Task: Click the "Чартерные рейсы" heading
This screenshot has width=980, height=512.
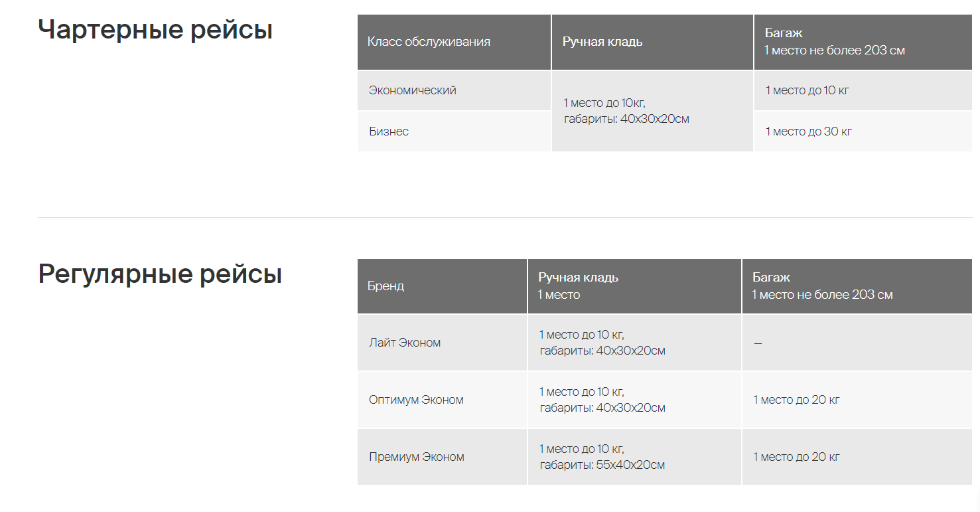Action: [x=155, y=31]
